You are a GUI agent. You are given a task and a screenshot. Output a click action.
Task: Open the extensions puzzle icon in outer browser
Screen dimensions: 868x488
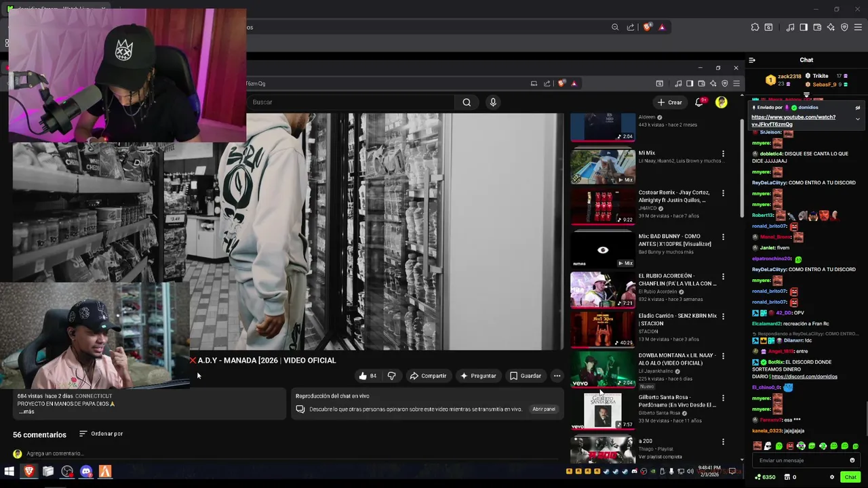(755, 27)
